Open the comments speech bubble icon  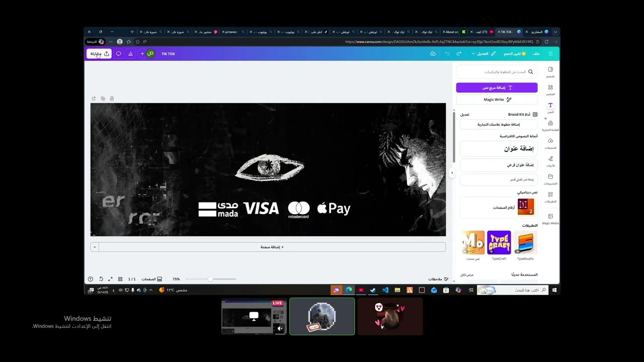click(x=119, y=54)
